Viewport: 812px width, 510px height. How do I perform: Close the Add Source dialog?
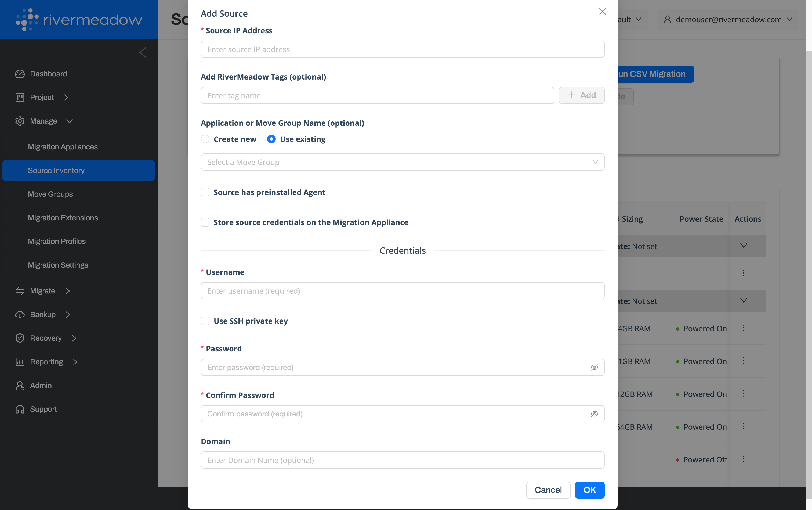pos(602,12)
